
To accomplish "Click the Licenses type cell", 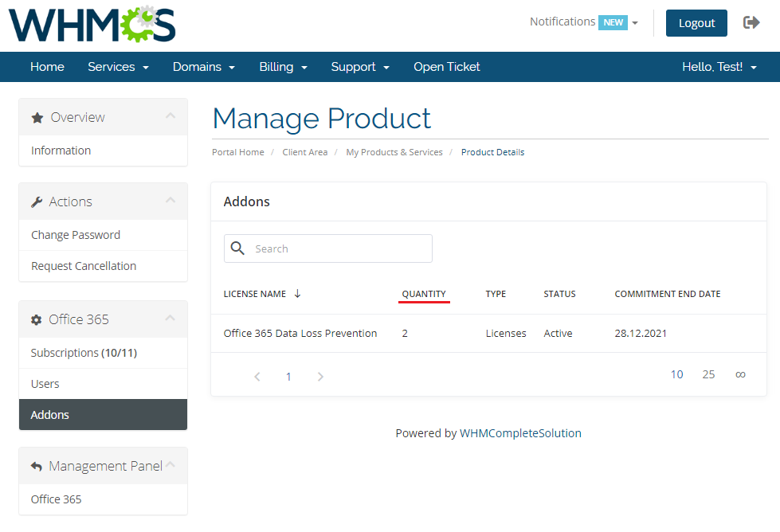I will coord(506,333).
